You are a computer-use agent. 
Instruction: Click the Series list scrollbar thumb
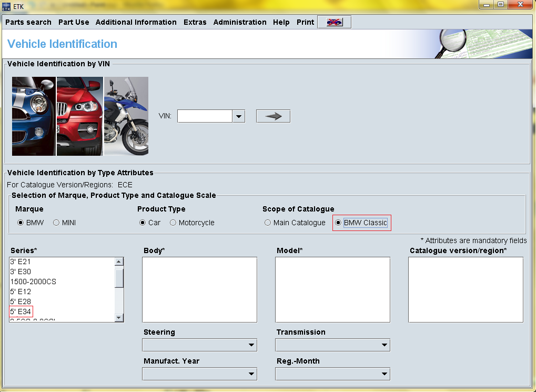[119, 278]
